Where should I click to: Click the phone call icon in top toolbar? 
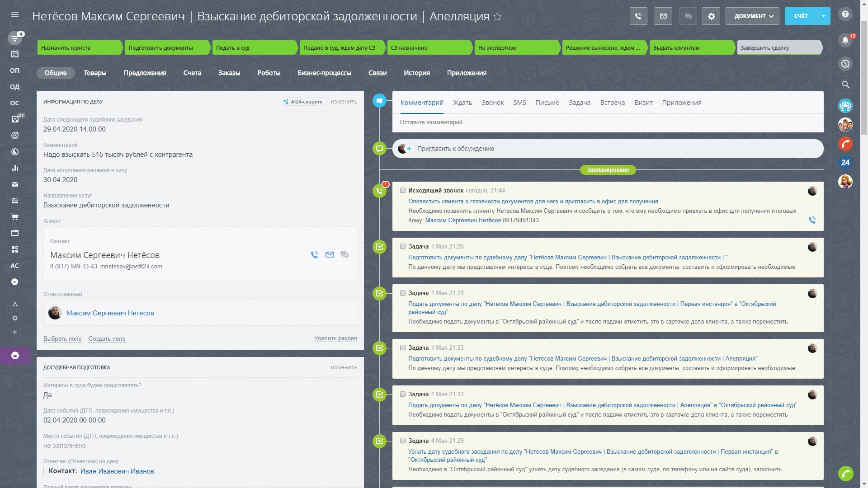pos(638,16)
